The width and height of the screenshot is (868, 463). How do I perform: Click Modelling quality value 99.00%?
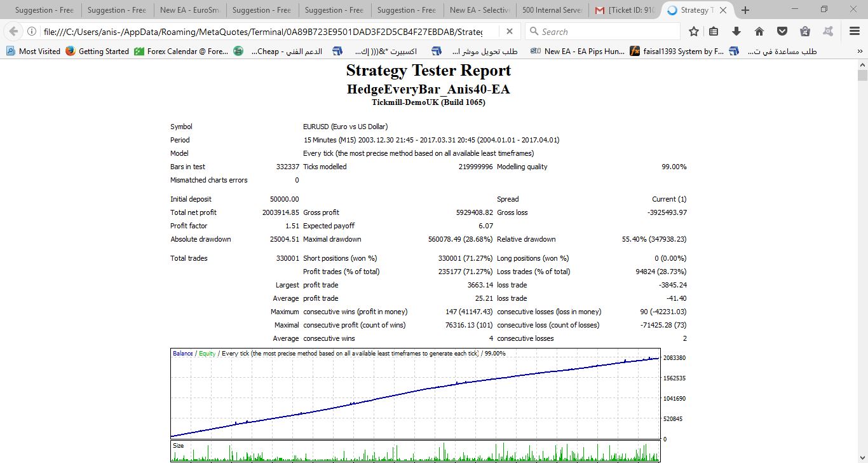tap(674, 167)
